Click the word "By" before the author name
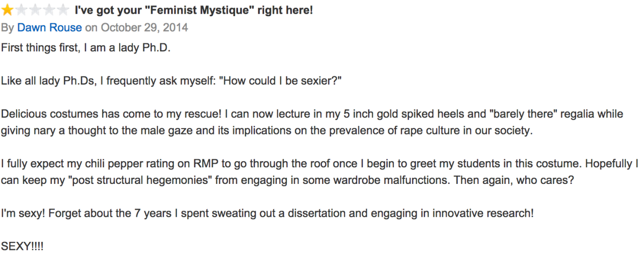 [8, 27]
